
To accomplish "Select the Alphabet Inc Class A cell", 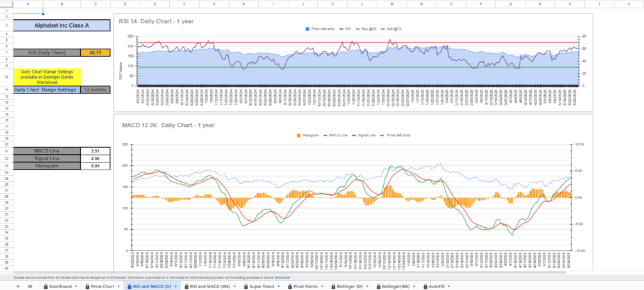I will pyautogui.click(x=62, y=26).
